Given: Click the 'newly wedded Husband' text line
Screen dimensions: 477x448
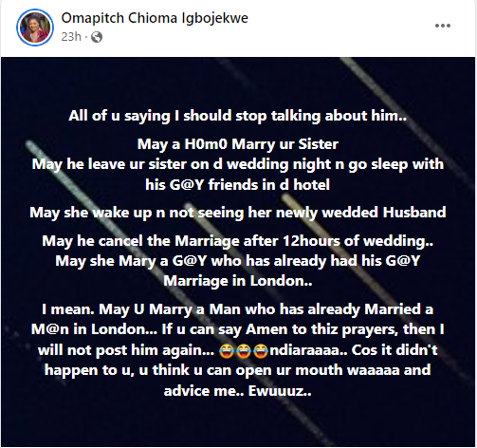Looking at the screenshot, I should point(238,213).
